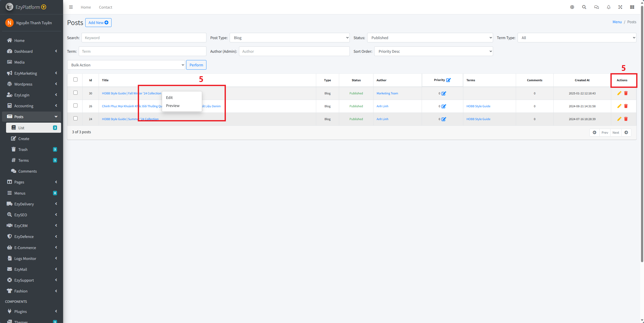Choose Preview from the context menu
The width and height of the screenshot is (644, 323).
173,106
